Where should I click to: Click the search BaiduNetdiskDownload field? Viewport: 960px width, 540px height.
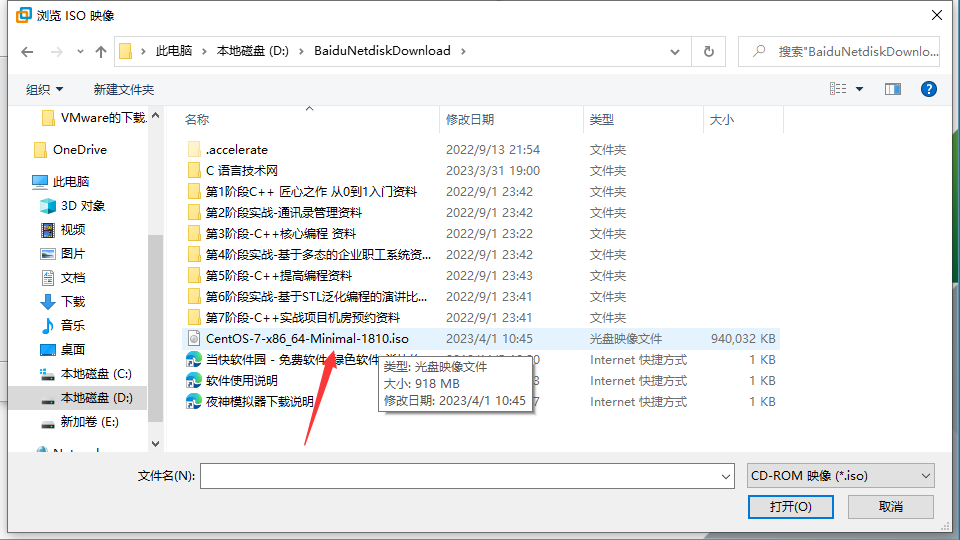[x=839, y=51]
